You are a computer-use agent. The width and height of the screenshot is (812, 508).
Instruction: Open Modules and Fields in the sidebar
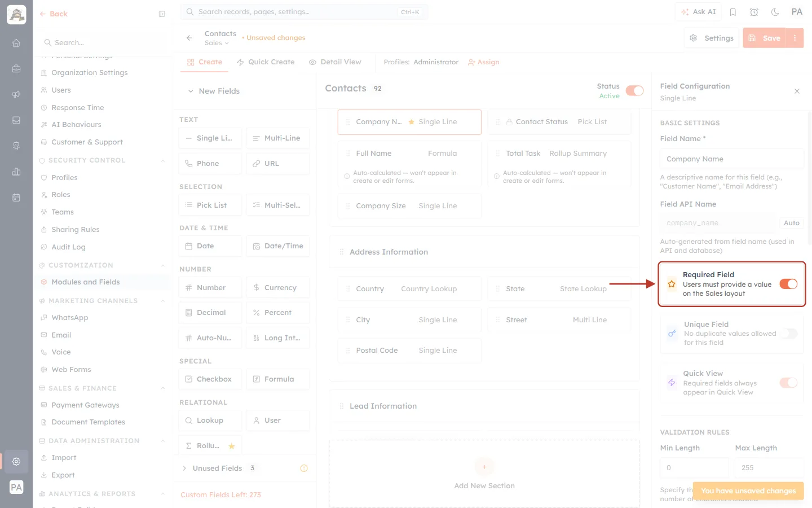click(x=85, y=282)
